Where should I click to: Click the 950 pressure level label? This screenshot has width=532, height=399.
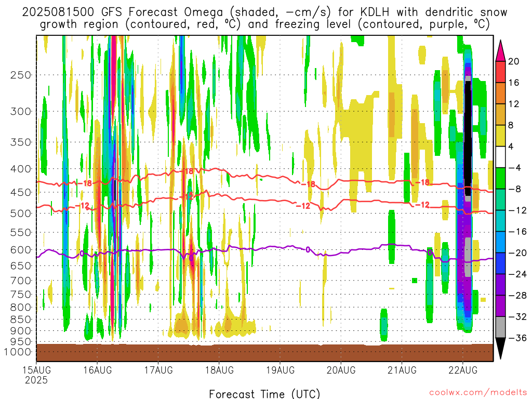pyautogui.click(x=21, y=342)
